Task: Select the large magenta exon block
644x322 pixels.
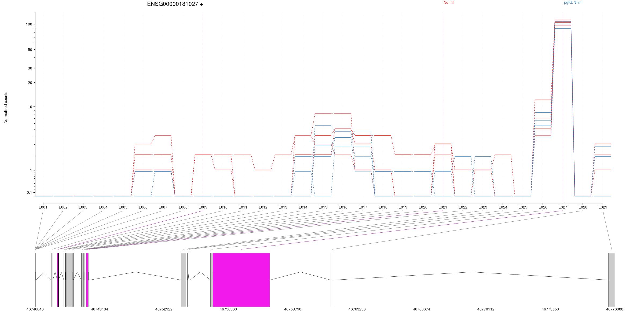Action: click(x=241, y=280)
